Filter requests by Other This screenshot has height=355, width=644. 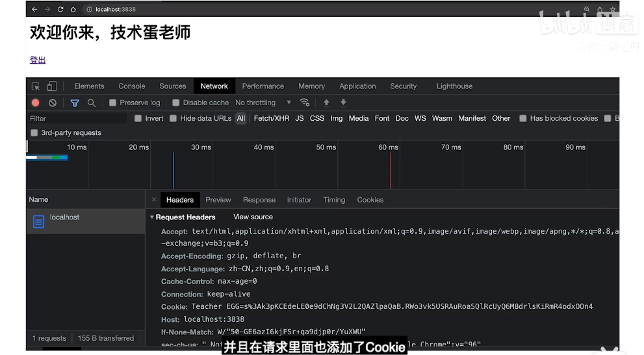501,118
